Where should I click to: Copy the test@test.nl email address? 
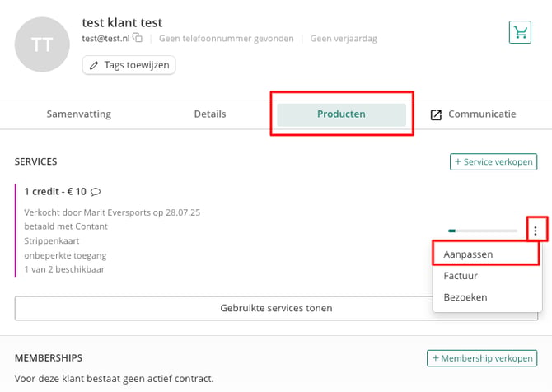[x=138, y=38]
